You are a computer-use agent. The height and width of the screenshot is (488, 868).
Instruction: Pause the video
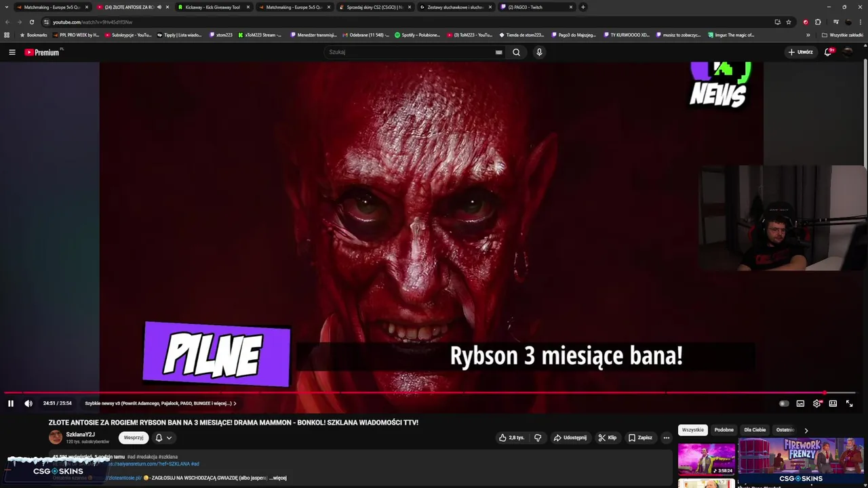[x=11, y=403]
